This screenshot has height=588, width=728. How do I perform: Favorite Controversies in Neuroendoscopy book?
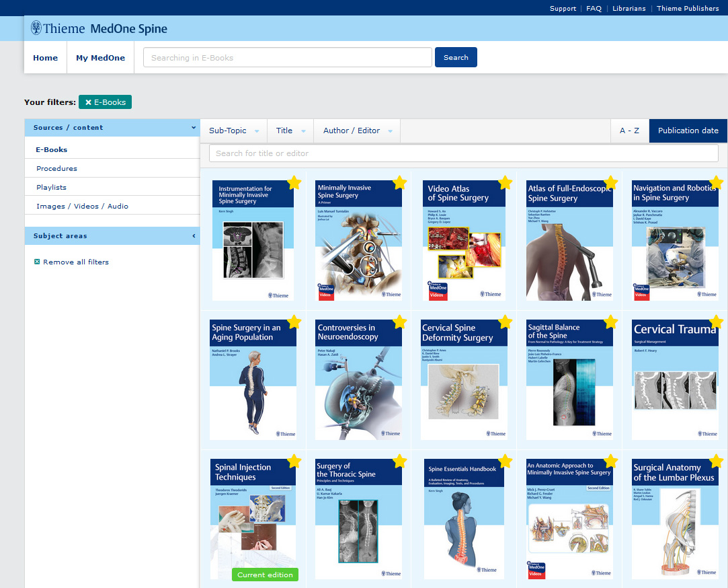click(400, 322)
